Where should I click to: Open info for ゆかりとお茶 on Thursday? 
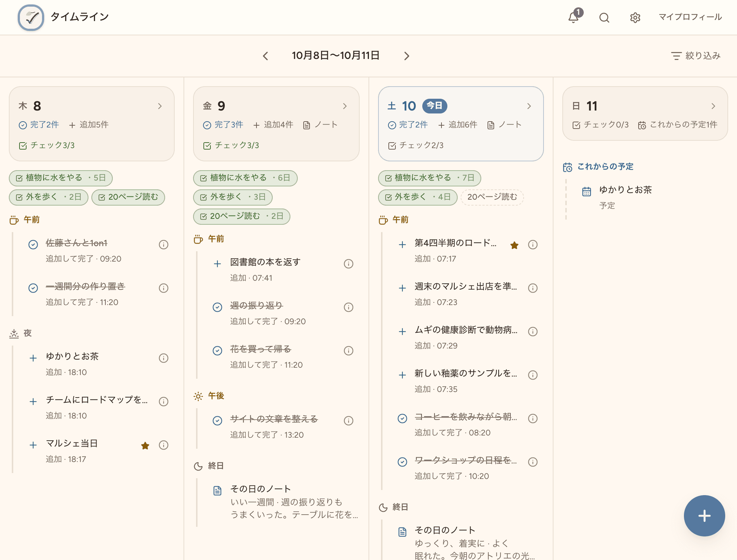pos(164,358)
